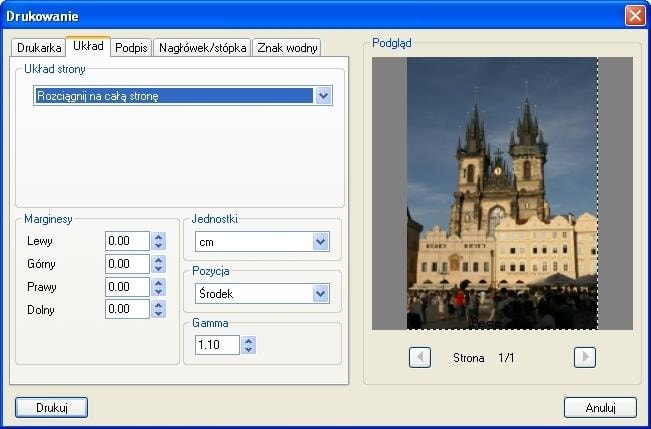
Task: Click the Anuluj button
Action: point(600,407)
